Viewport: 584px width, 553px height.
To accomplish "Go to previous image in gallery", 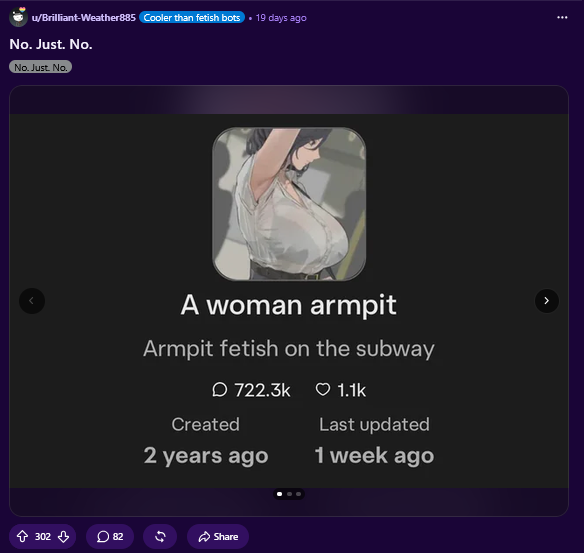I will 32,301.
